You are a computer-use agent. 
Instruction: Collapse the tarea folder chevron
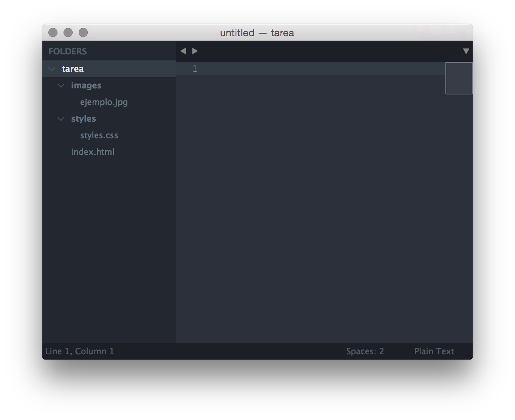pos(52,69)
